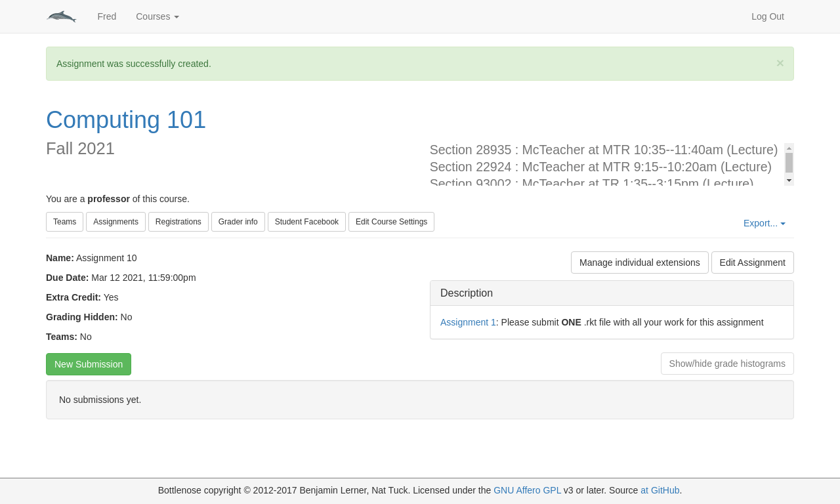Log out of the application
Screen dimensions: 840x504
[767, 16]
